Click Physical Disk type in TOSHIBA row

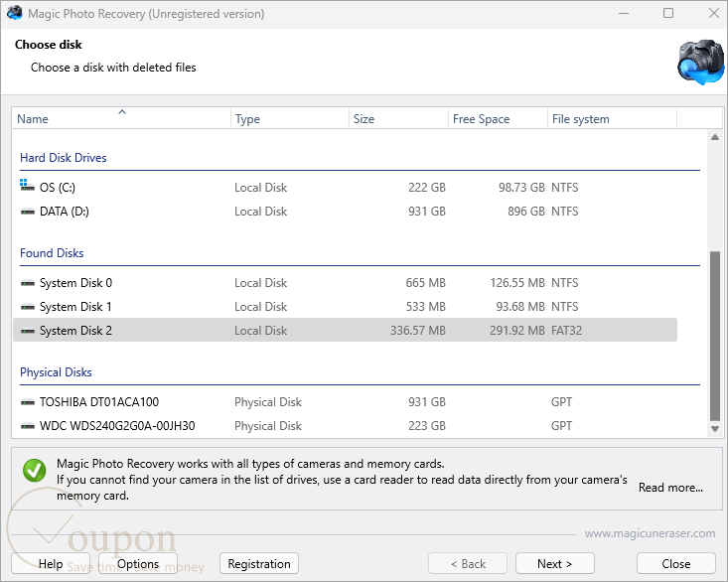click(x=268, y=402)
